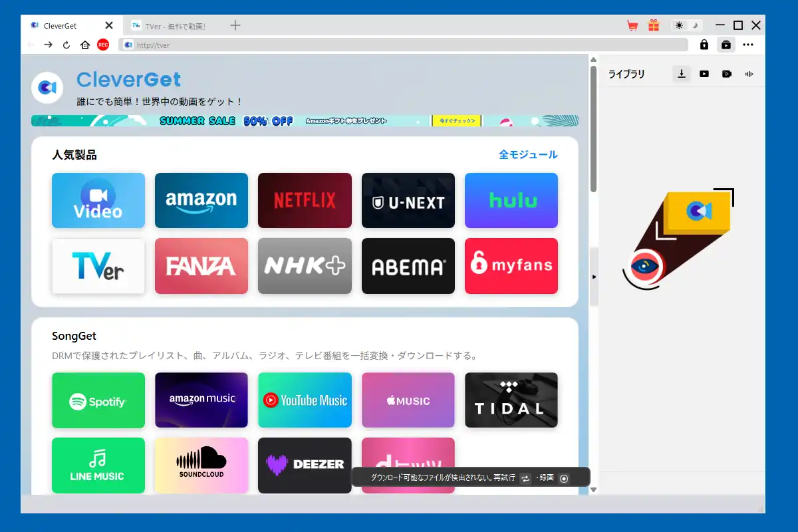
Task: Go to the home page icon
Action: (84, 45)
